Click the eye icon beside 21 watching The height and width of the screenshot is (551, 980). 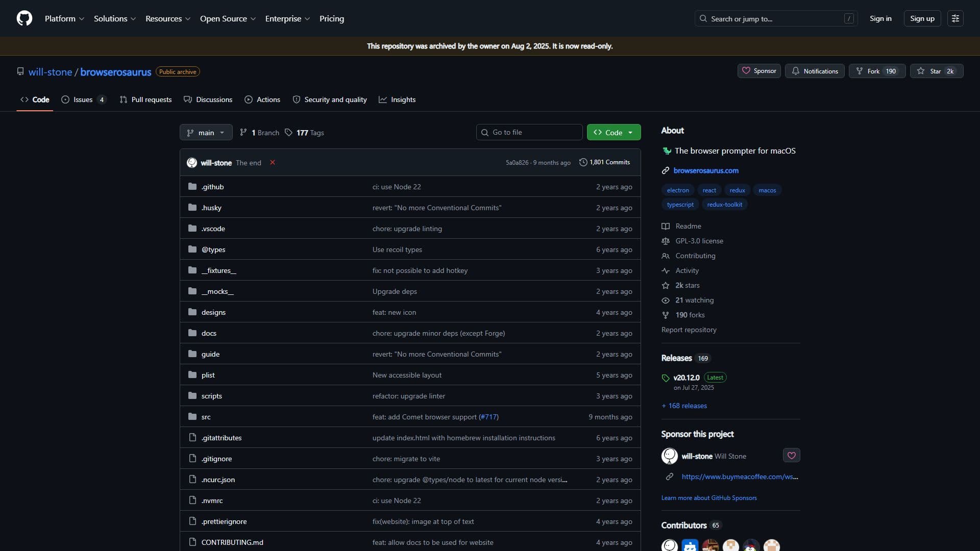tap(666, 300)
